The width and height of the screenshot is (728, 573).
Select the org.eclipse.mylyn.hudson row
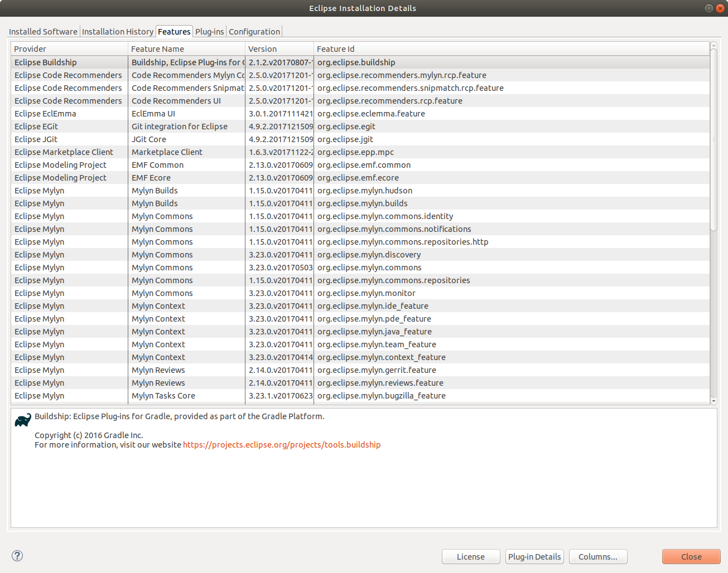tap(360, 191)
